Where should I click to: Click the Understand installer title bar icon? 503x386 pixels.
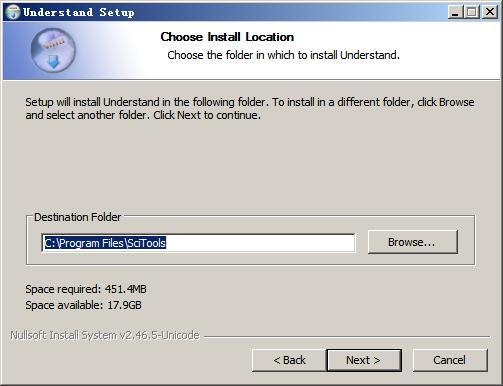click(x=13, y=12)
